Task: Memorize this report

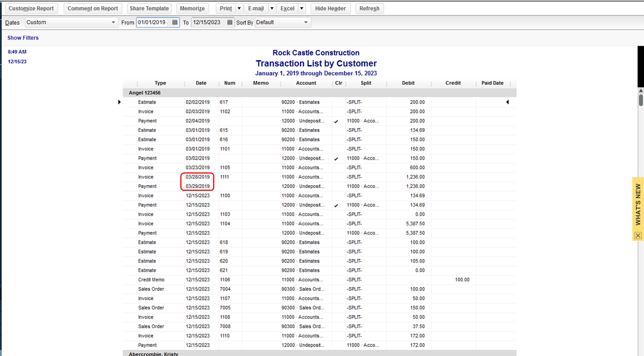Action: pyautogui.click(x=192, y=8)
